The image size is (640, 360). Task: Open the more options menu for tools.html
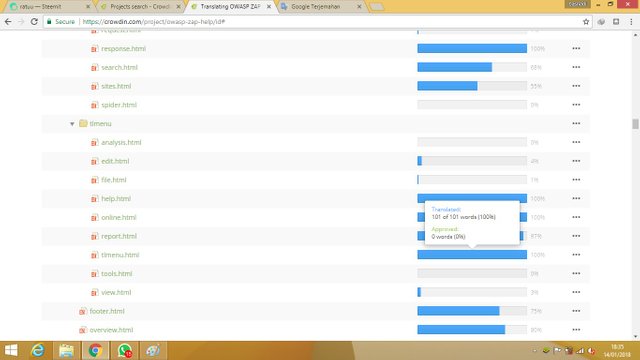tap(576, 274)
